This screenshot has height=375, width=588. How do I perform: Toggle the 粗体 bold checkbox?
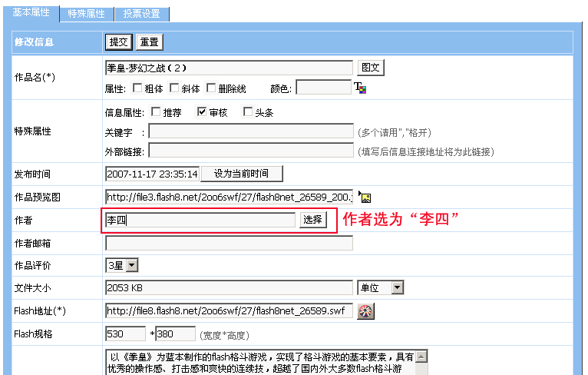[x=137, y=88]
